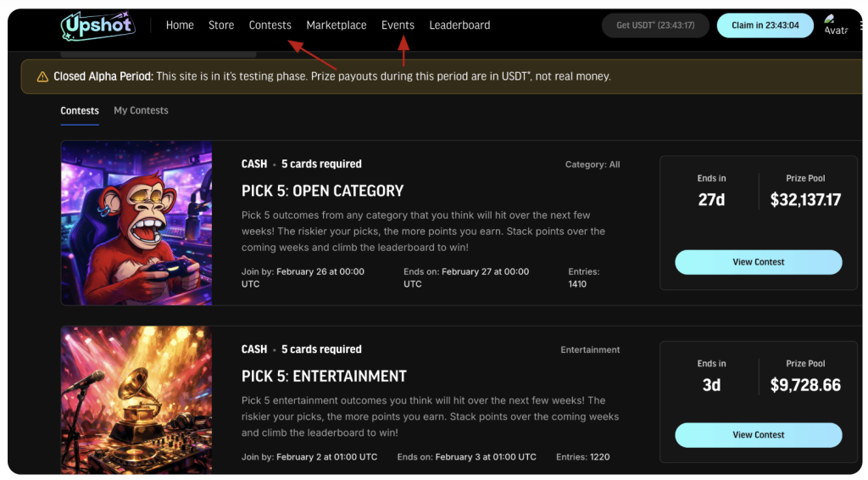Viewport: 868px width, 480px height.
Task: Click Join by: February 26 text
Action: coord(303,278)
